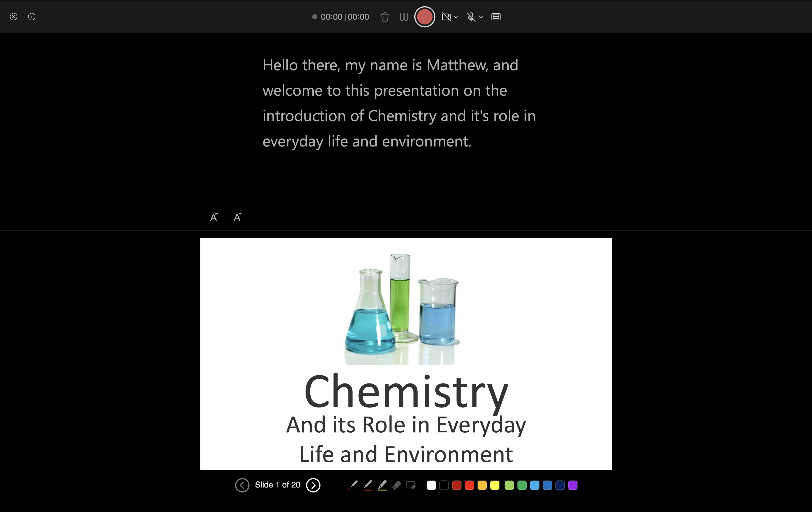
Task: Pause the recording
Action: point(404,17)
